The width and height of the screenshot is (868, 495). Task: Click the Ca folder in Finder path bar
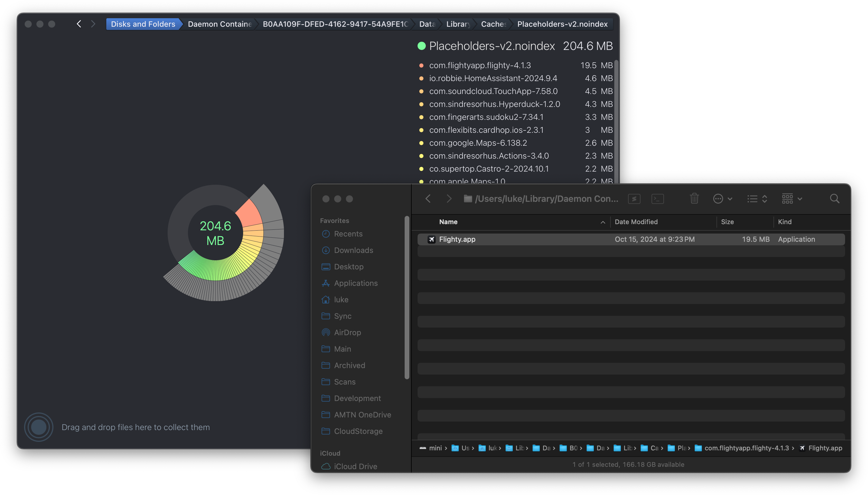(x=649, y=448)
